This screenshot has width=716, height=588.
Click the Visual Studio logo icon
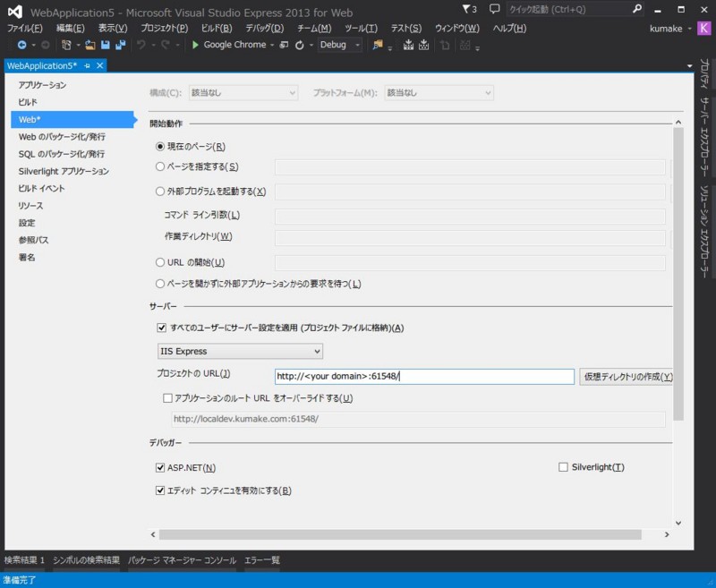pos(15,12)
